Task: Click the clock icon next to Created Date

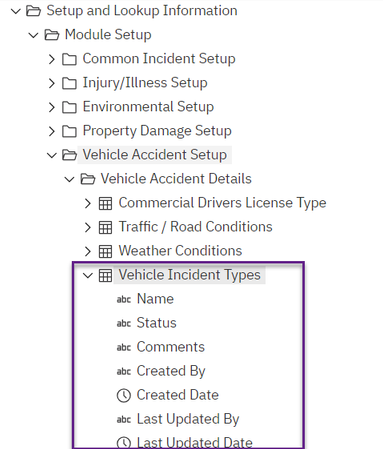Action: pyautogui.click(x=124, y=396)
